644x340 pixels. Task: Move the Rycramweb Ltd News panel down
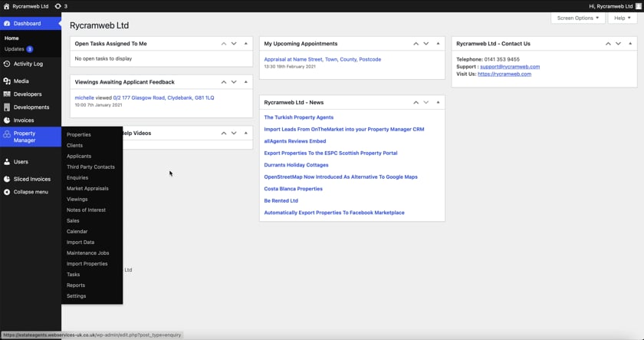pyautogui.click(x=426, y=102)
